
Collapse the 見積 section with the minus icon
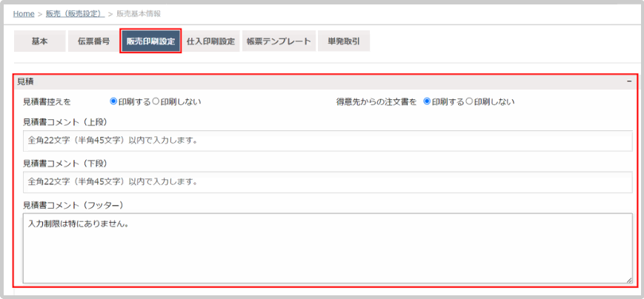pos(629,81)
